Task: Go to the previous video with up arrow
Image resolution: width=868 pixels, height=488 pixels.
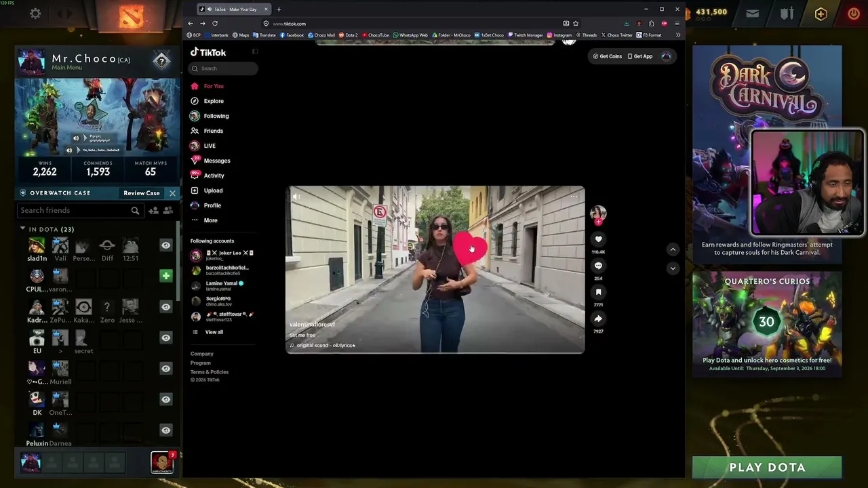Action: coord(673,249)
